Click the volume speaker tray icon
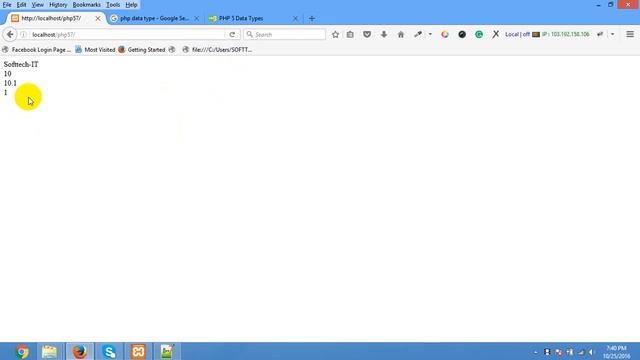Viewport: 640px width, 360px height. [591, 352]
